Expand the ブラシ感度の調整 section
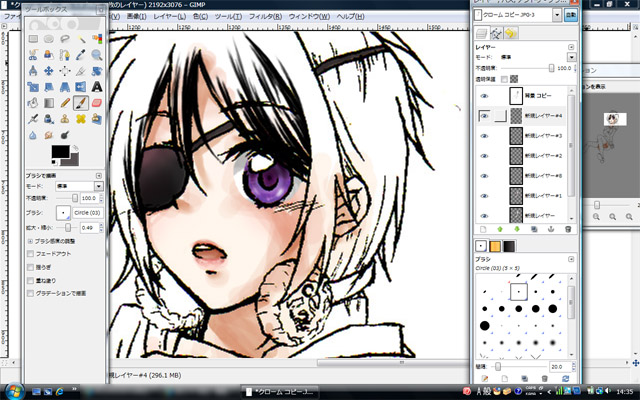Image resolution: width=640 pixels, height=400 pixels. pyautogui.click(x=30, y=241)
